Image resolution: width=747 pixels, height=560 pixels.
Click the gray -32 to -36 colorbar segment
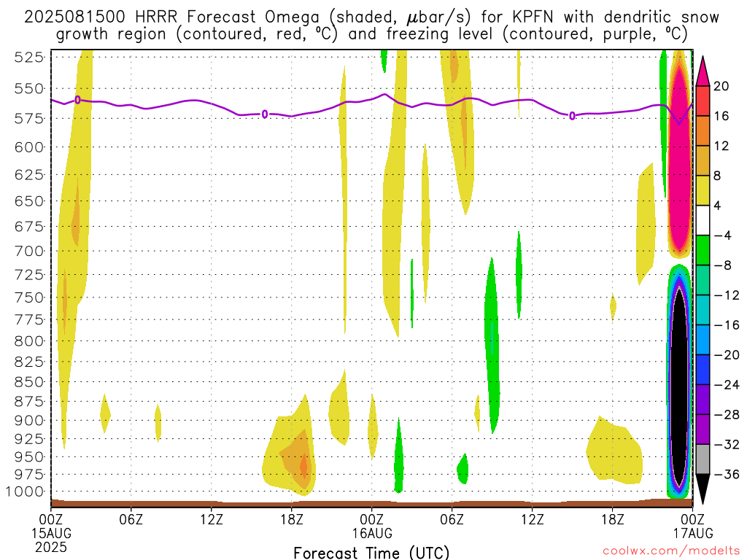pyautogui.click(x=703, y=459)
